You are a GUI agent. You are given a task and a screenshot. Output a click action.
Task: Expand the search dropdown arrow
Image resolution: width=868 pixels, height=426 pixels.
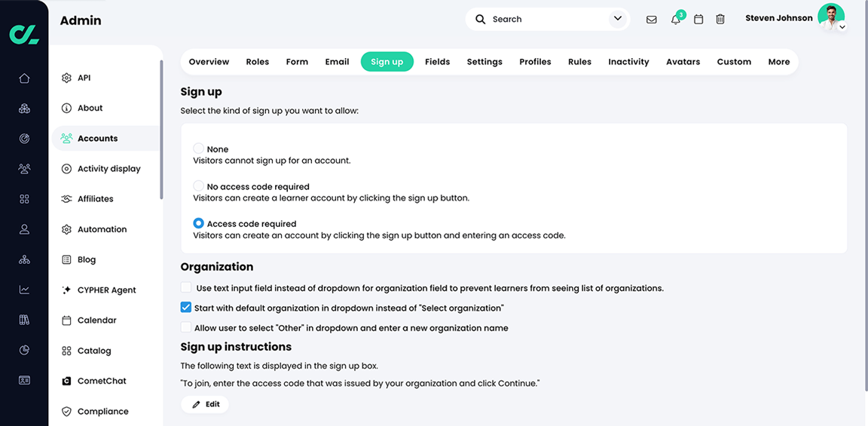(618, 19)
